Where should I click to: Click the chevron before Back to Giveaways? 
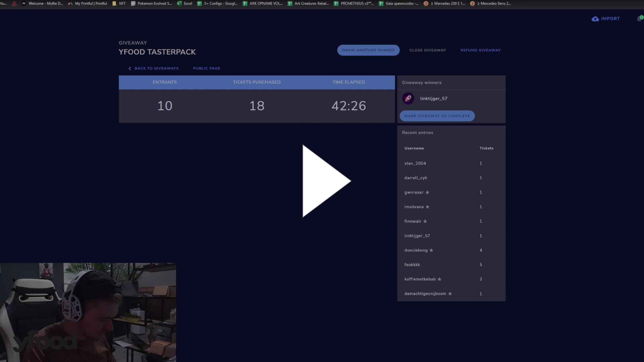tap(130, 68)
